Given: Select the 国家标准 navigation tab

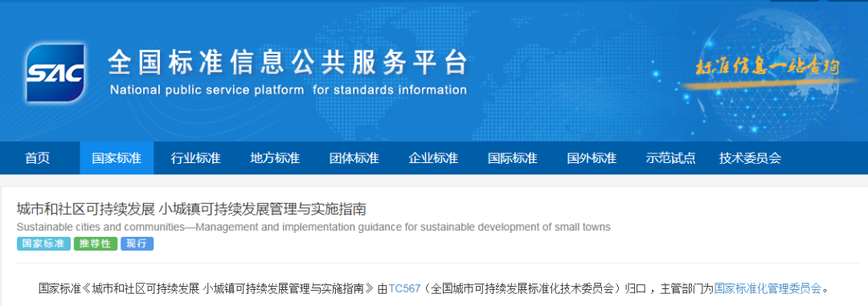Looking at the screenshot, I should pos(117,157).
